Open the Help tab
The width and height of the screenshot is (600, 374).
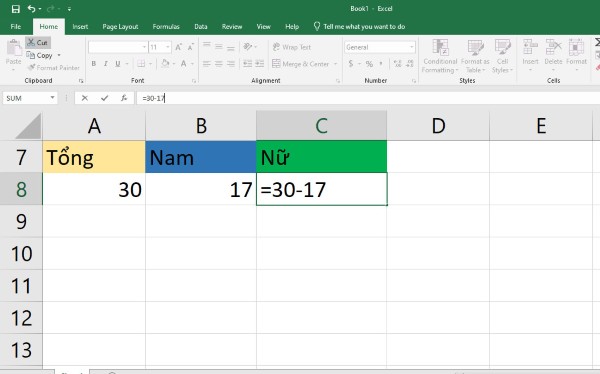pos(292,26)
